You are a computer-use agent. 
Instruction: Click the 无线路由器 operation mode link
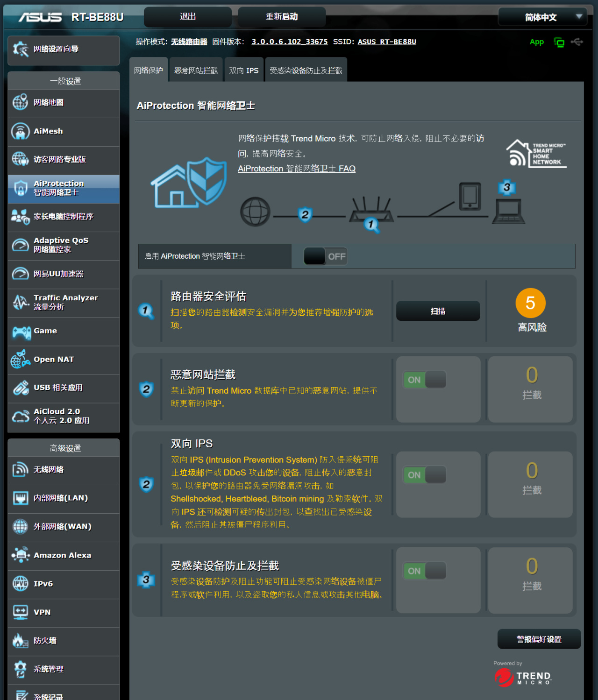point(189,42)
